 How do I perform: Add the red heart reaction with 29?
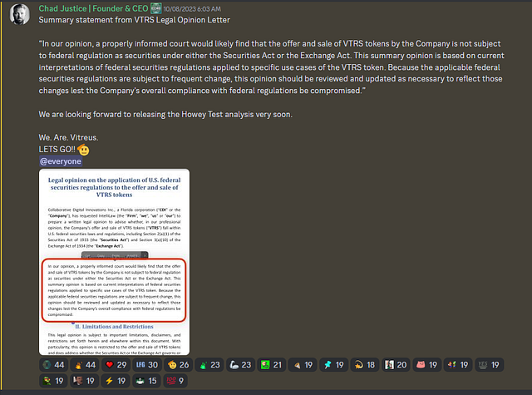click(x=116, y=365)
